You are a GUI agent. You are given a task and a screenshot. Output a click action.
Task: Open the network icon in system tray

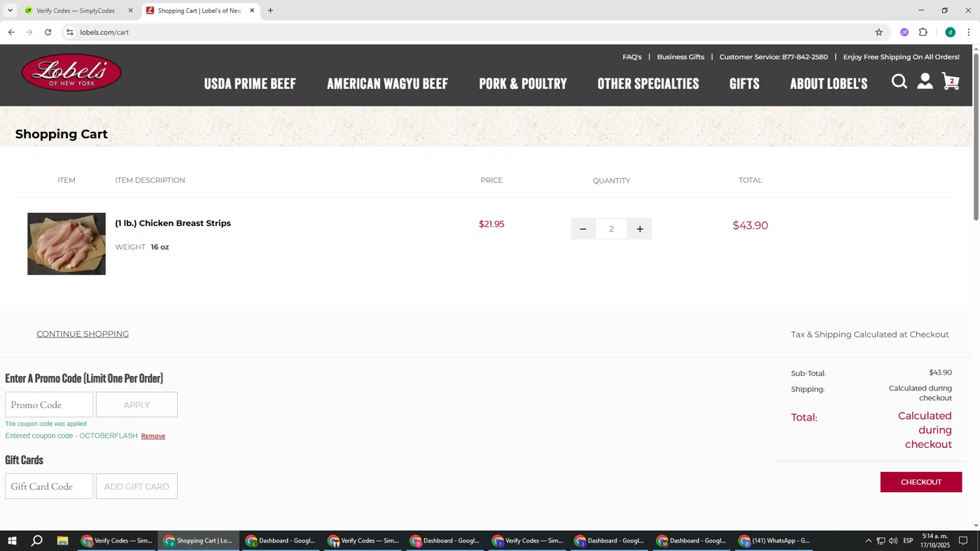click(x=881, y=541)
